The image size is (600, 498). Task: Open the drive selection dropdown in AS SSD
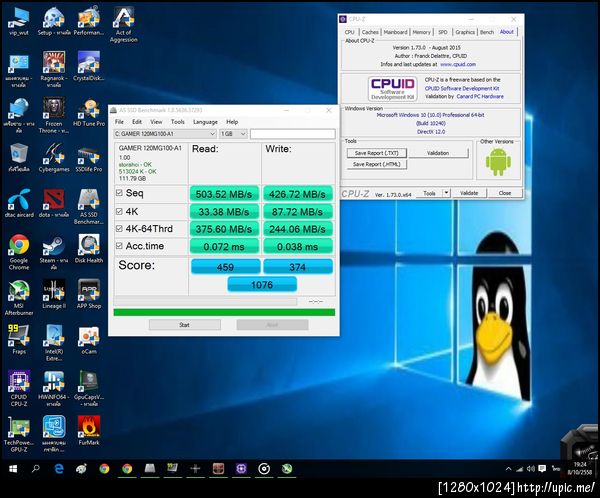pos(165,134)
